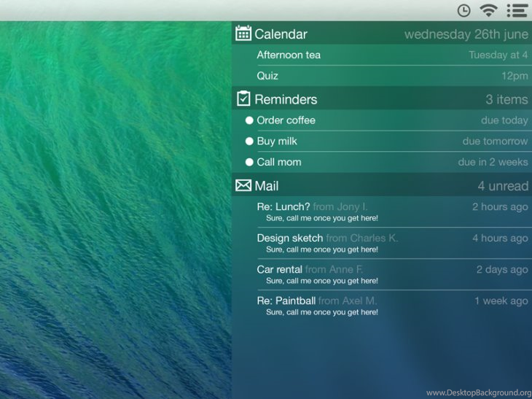Collapse the Calendar section header
Screen dimensions: 532x399
coord(281,34)
